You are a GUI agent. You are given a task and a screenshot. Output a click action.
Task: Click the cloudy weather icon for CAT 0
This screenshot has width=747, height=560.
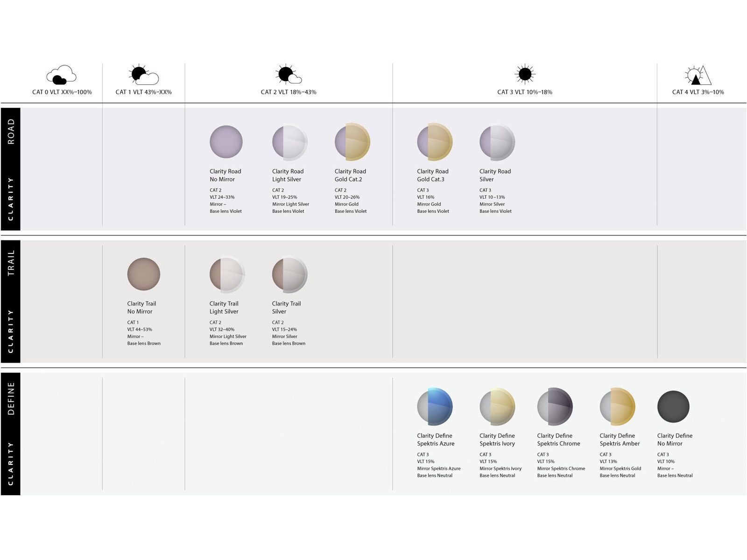click(x=61, y=75)
